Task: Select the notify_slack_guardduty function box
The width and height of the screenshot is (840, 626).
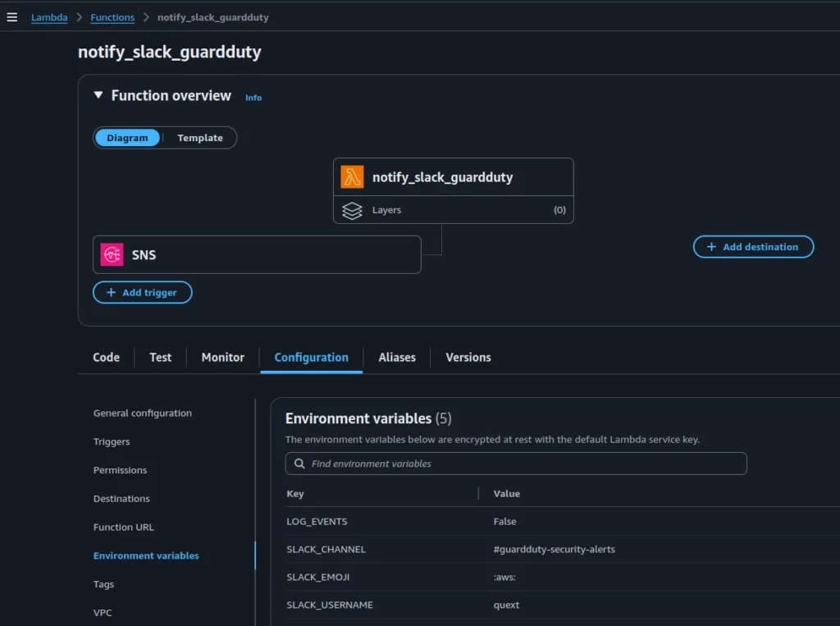Action: [453, 177]
